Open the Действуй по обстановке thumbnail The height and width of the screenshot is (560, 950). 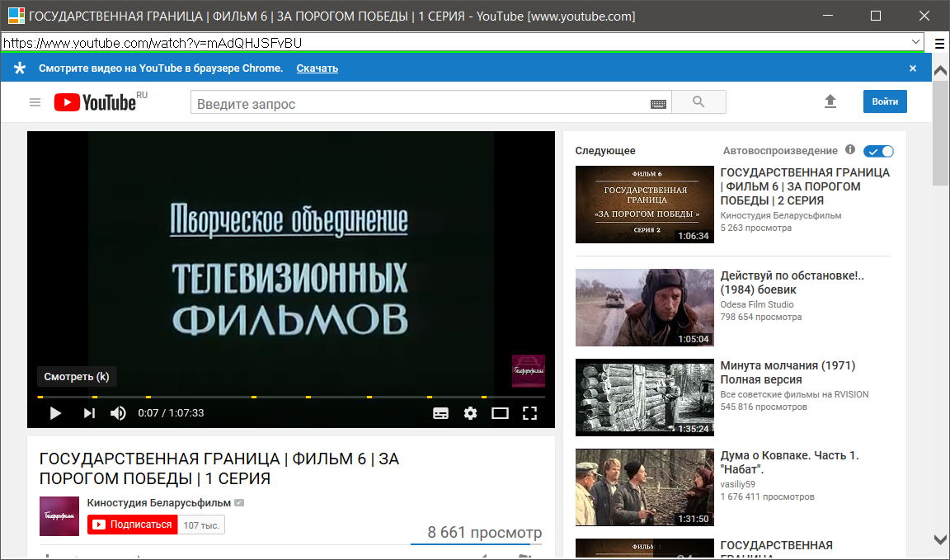point(645,308)
